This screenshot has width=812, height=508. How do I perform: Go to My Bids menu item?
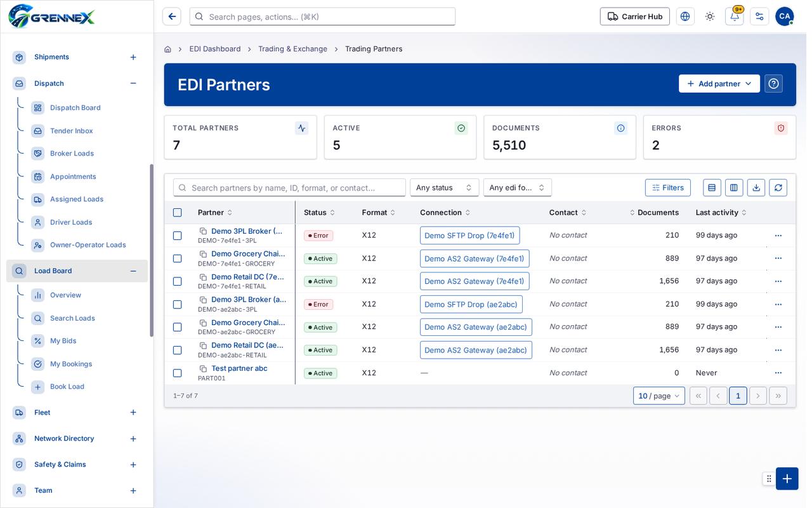[x=63, y=341]
